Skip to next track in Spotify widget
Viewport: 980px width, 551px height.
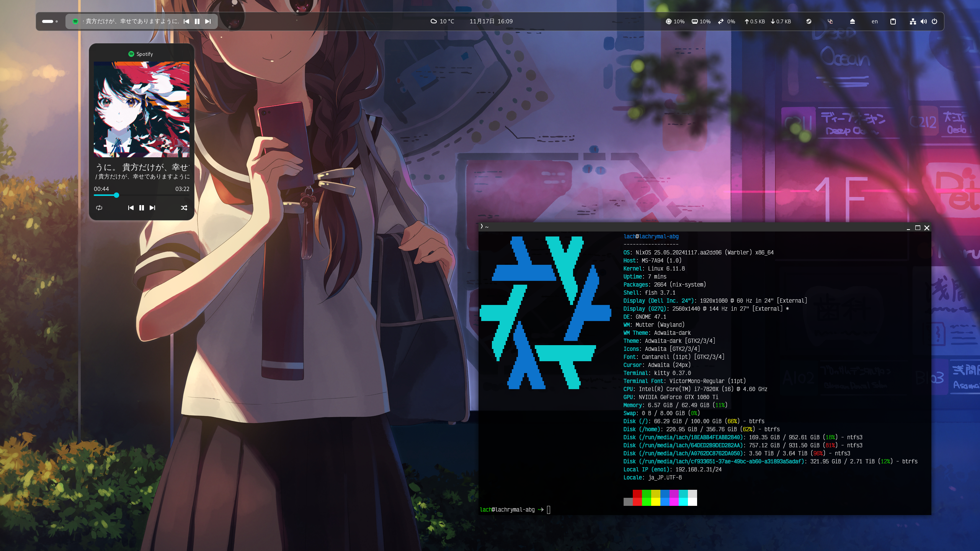point(152,208)
